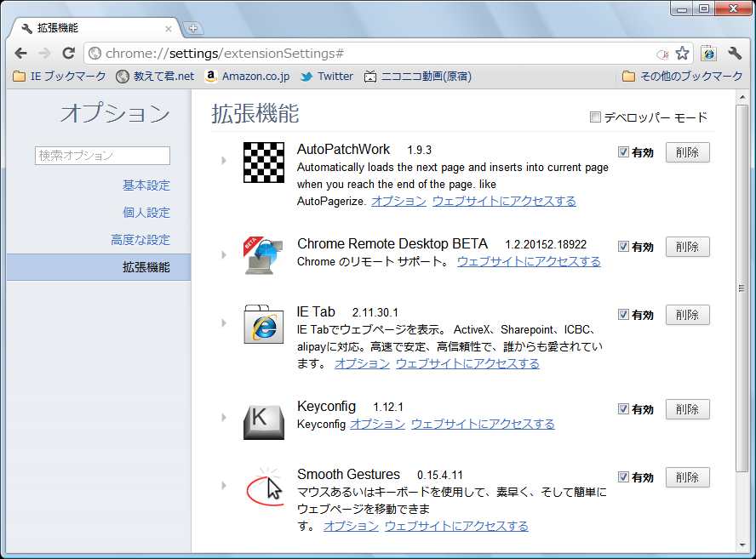The height and width of the screenshot is (559, 756).
Task: Expand the Smooth Gestures details triangle
Action: point(224,485)
